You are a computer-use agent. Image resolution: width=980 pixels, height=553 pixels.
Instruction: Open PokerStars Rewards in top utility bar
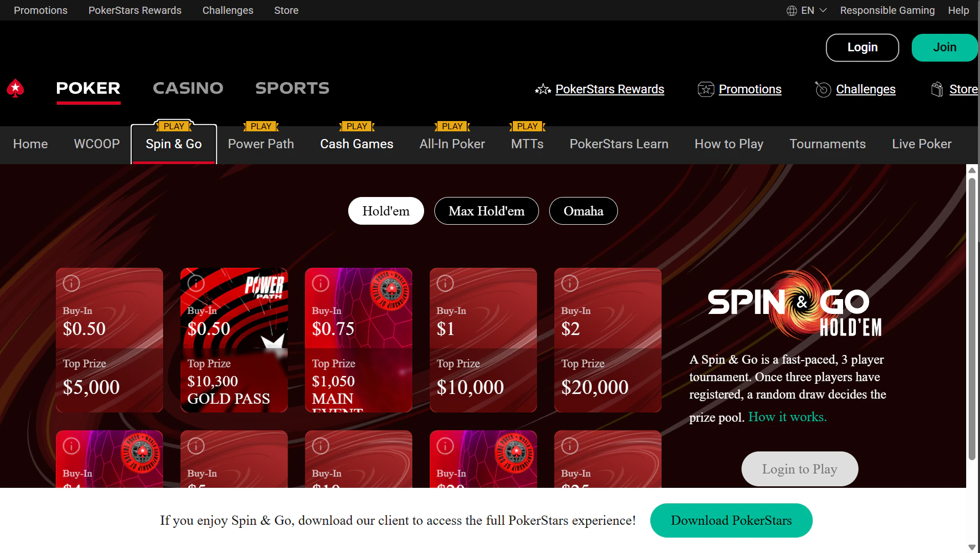(135, 10)
